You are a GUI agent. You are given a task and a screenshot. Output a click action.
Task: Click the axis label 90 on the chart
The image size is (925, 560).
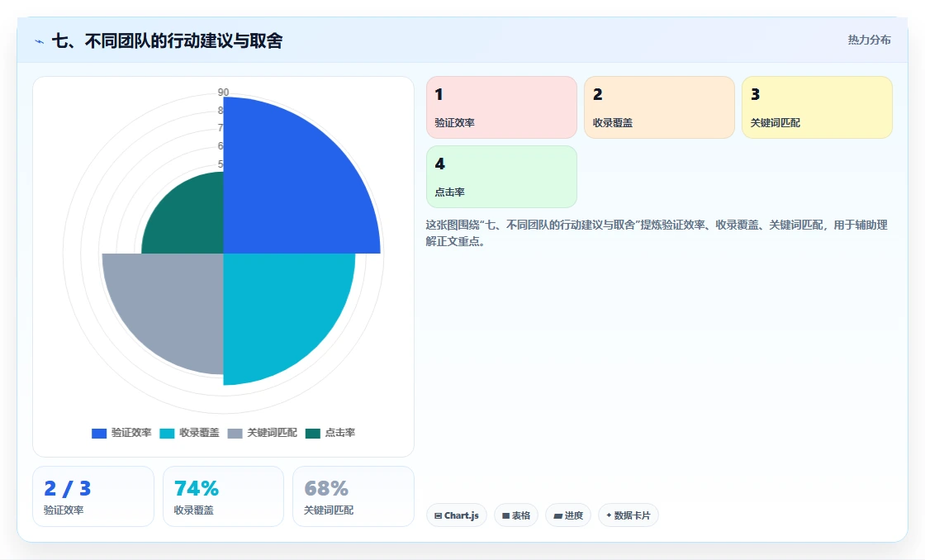point(223,92)
